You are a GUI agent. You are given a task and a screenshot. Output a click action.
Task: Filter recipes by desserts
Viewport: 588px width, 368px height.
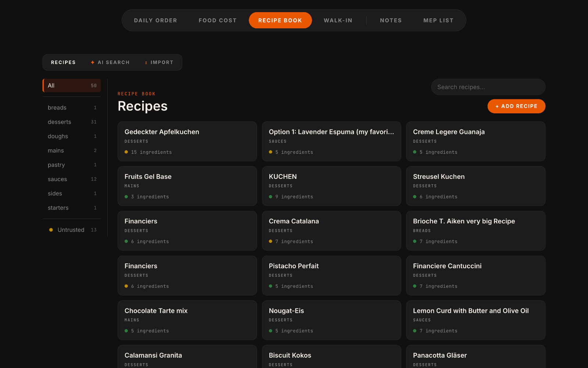(x=72, y=122)
